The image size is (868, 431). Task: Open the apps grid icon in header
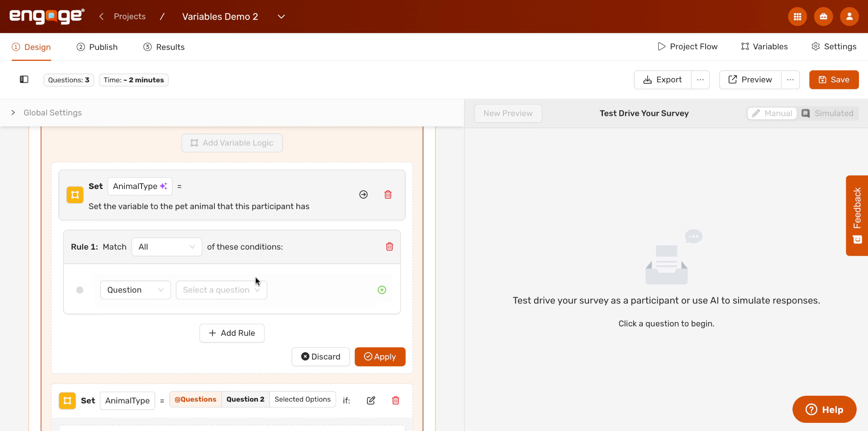[797, 17]
